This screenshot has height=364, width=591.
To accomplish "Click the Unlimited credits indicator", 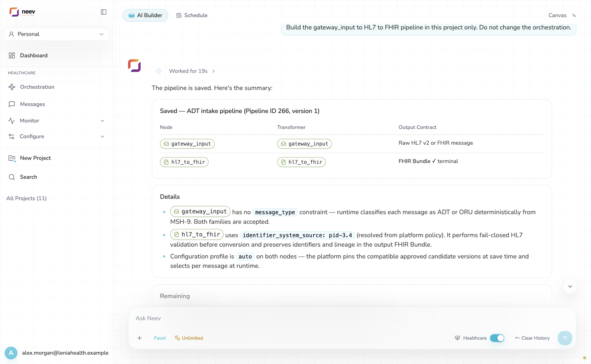I will [189, 338].
